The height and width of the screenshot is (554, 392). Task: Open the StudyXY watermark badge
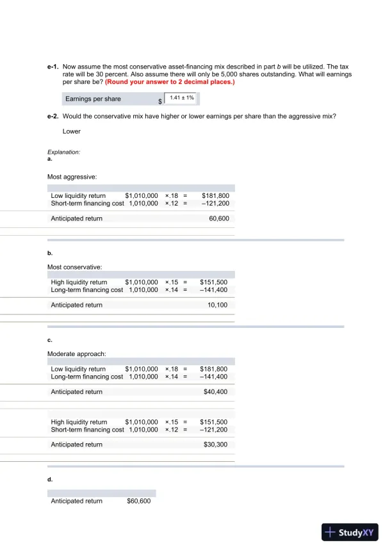[350, 532]
